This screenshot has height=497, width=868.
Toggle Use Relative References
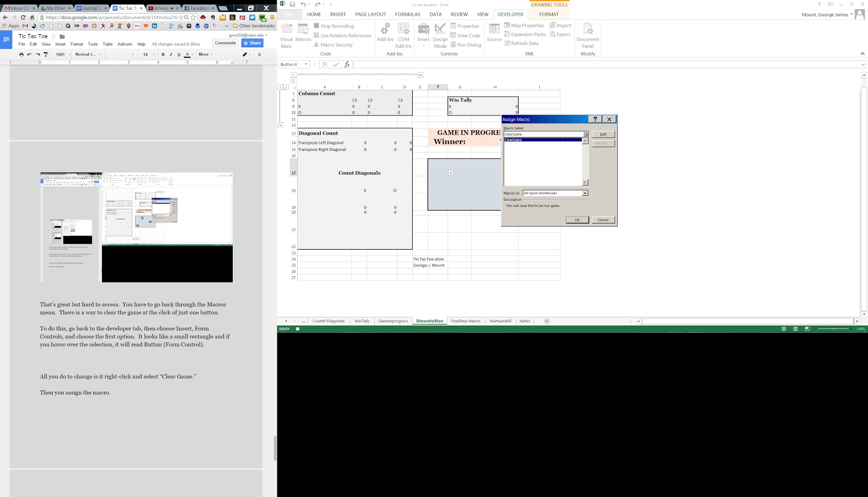[x=342, y=36]
